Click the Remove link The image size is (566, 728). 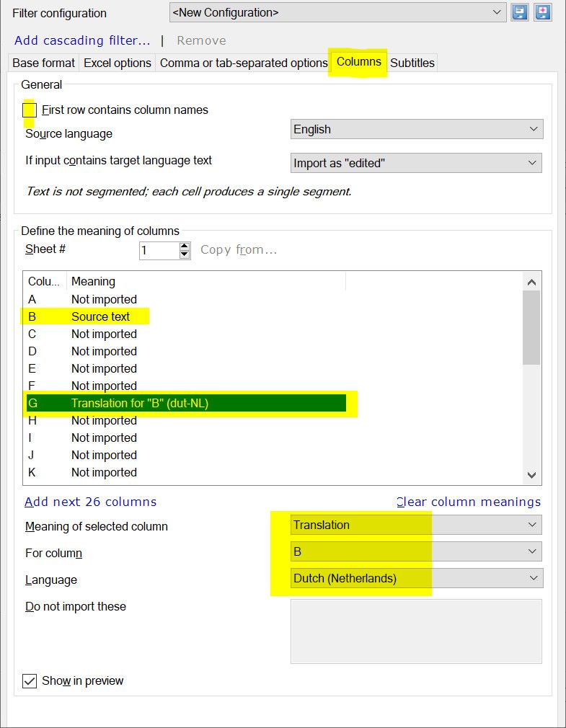(x=201, y=41)
